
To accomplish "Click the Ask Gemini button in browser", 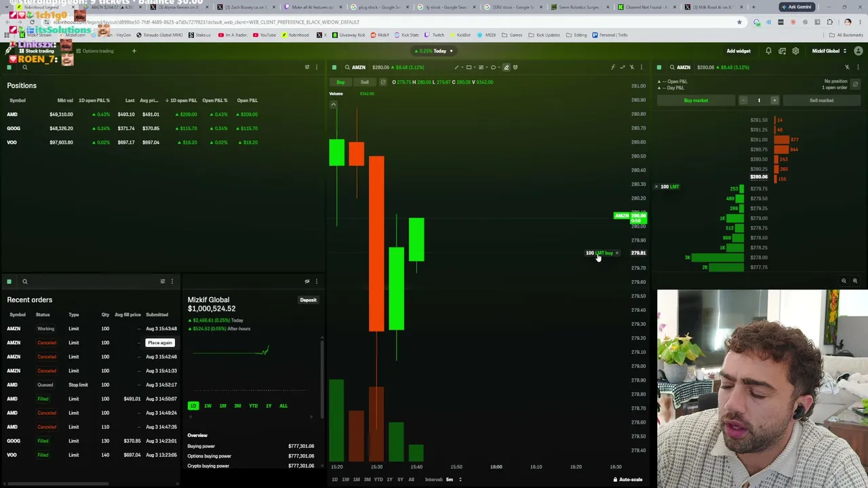I will [x=797, y=7].
